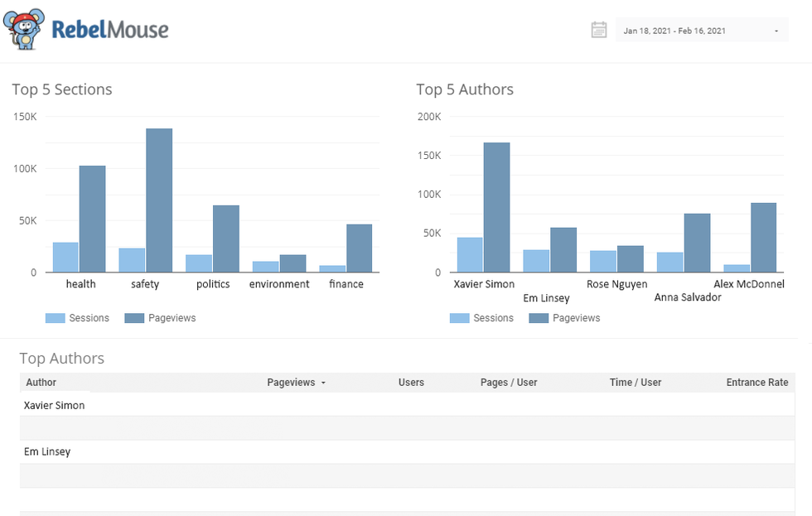Sort table by Author column header
Viewport: 812px width, 516px height.
(41, 383)
